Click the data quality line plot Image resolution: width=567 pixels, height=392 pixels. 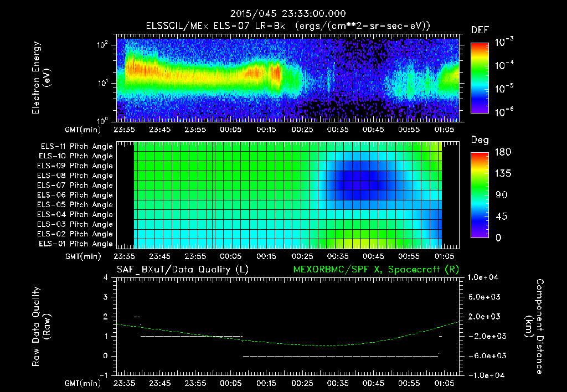[288, 326]
